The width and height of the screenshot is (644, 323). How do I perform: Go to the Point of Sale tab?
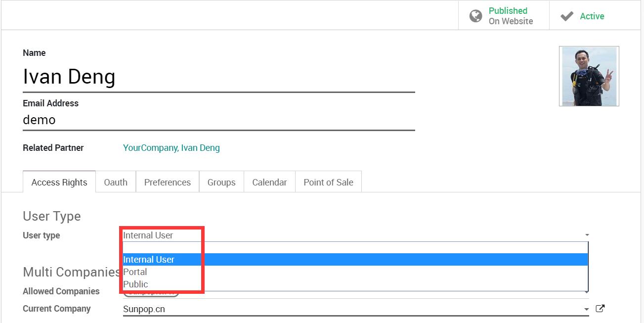[x=329, y=182]
